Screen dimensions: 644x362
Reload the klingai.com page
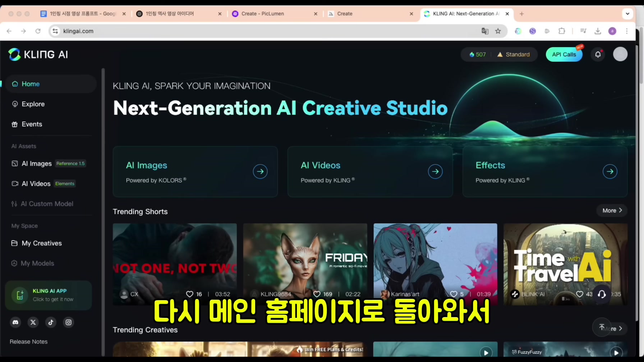pyautogui.click(x=38, y=31)
